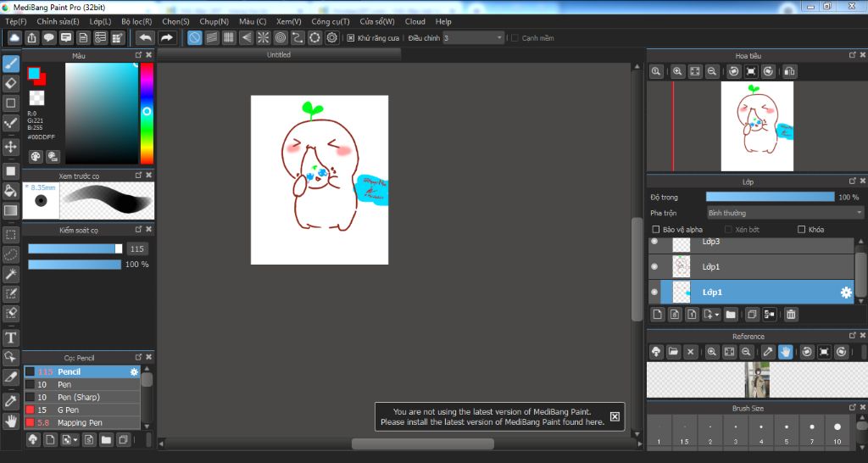Enable radial snap guide
868x463 pixels.
264,37
